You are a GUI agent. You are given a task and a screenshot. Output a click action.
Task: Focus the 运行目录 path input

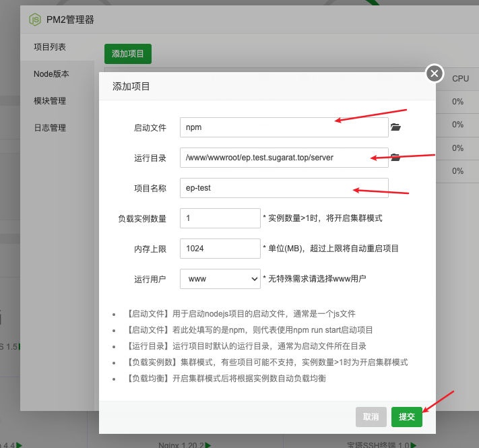point(284,158)
